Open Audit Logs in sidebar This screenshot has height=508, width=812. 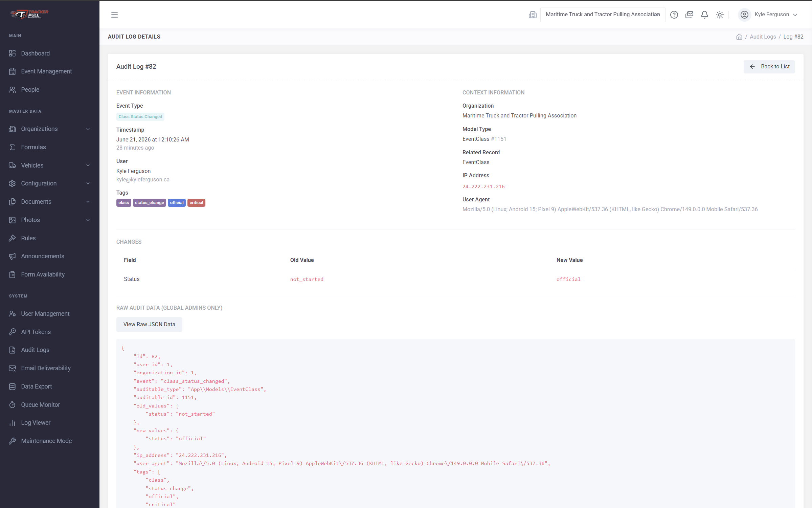tap(50, 350)
